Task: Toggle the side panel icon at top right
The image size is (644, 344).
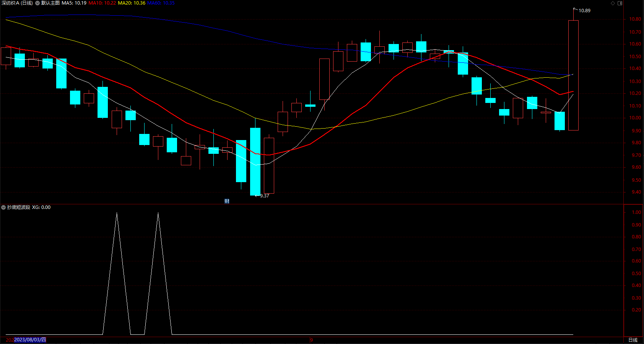Action: pos(620,3)
